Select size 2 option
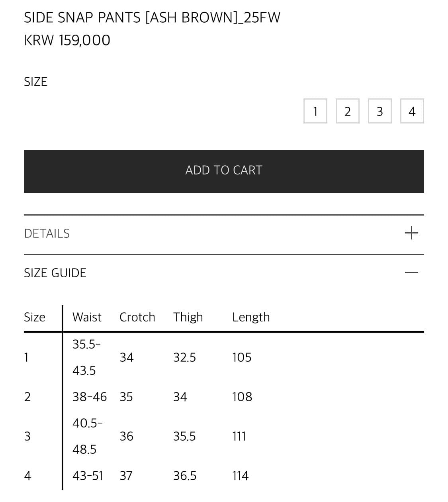Image resolution: width=448 pixels, height=502 pixels. (347, 111)
